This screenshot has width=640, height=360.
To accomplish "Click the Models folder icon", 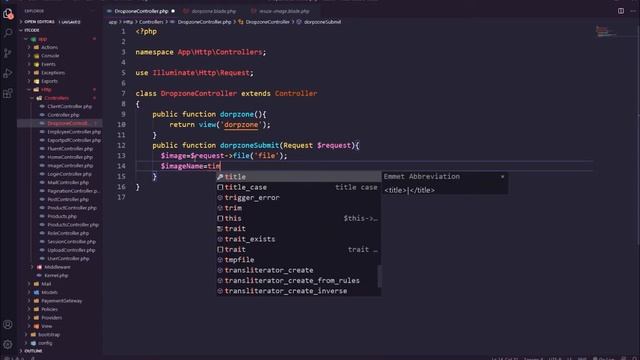I will [36, 292].
